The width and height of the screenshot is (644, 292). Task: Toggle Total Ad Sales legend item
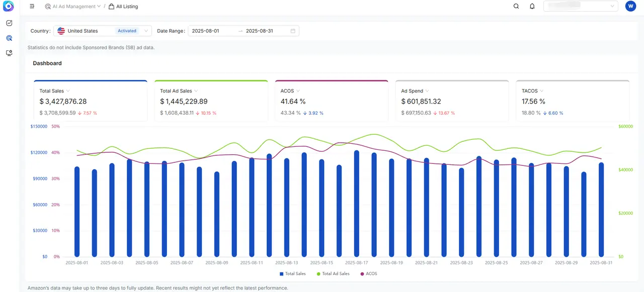(333, 274)
